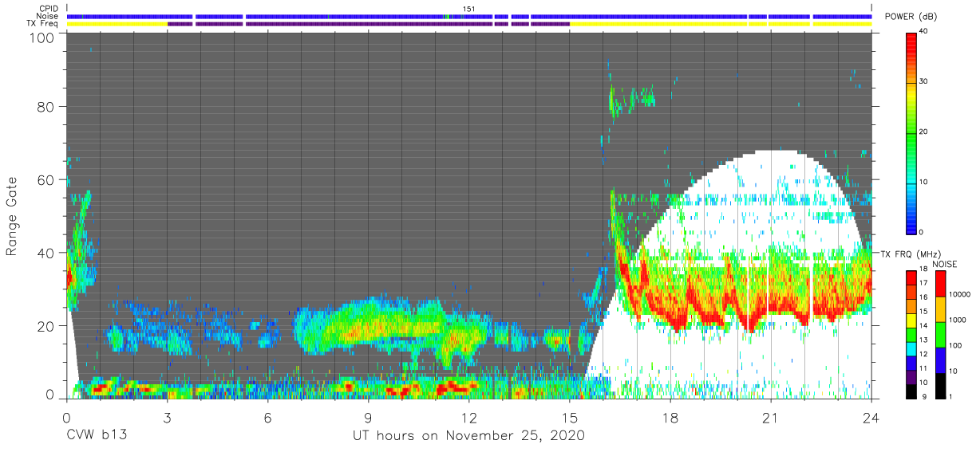Click the 'NOISE' legend title
Viewport: 980px width, 452px height.
(x=946, y=264)
